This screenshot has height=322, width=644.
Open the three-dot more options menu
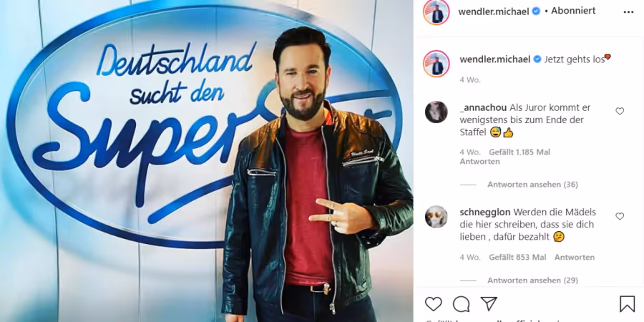tap(628, 12)
